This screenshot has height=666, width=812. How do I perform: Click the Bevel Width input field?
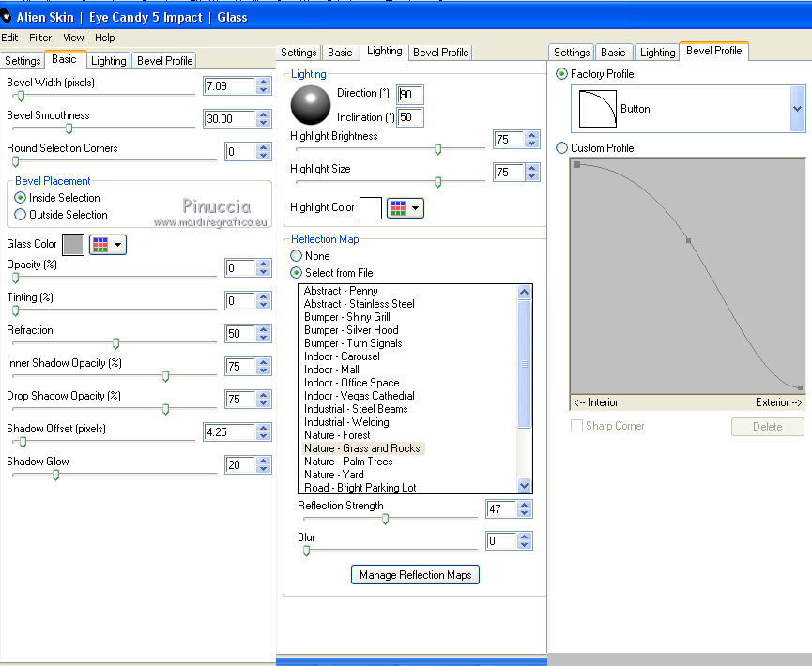[229, 86]
